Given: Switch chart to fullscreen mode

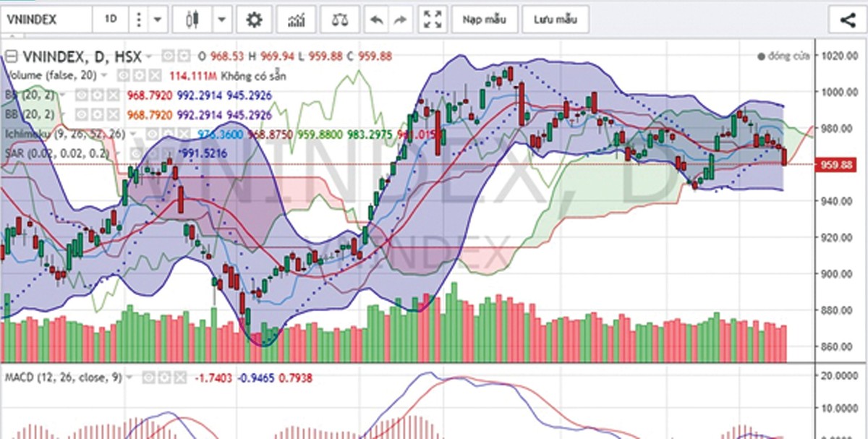Looking at the screenshot, I should coord(433,20).
